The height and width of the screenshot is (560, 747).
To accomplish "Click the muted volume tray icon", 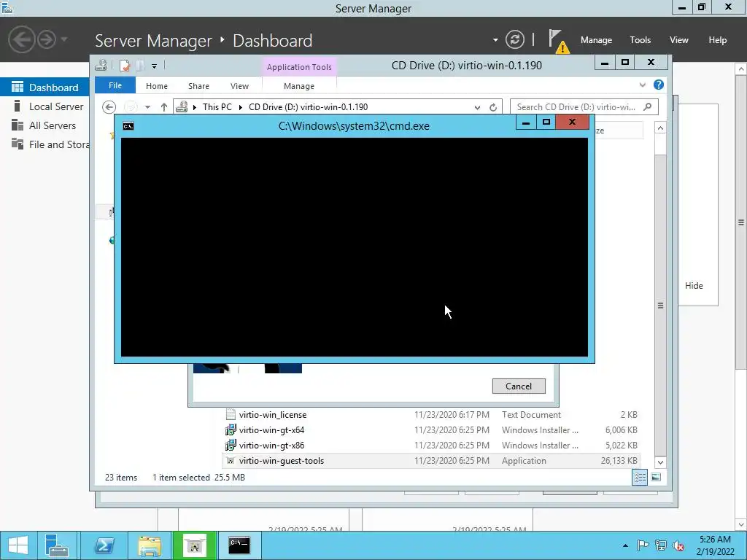I will (x=678, y=545).
